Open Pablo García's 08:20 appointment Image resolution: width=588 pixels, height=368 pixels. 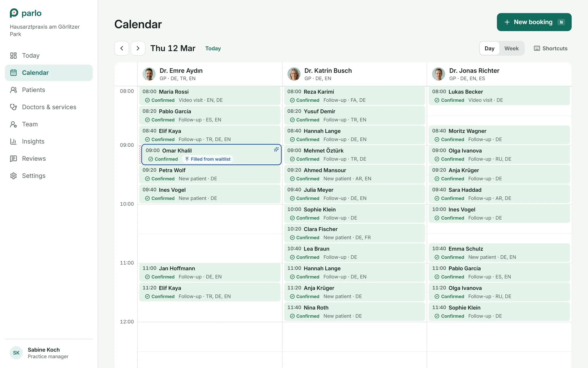pos(210,115)
